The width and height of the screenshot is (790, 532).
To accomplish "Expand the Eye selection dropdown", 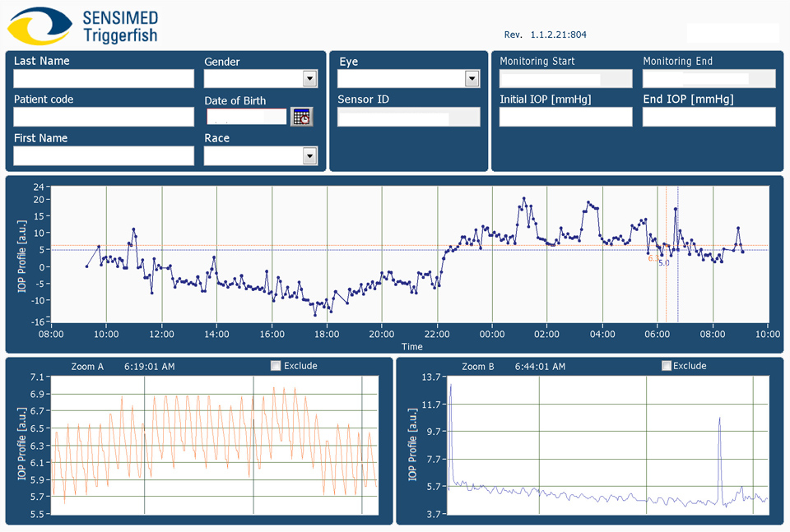I will coord(472,79).
